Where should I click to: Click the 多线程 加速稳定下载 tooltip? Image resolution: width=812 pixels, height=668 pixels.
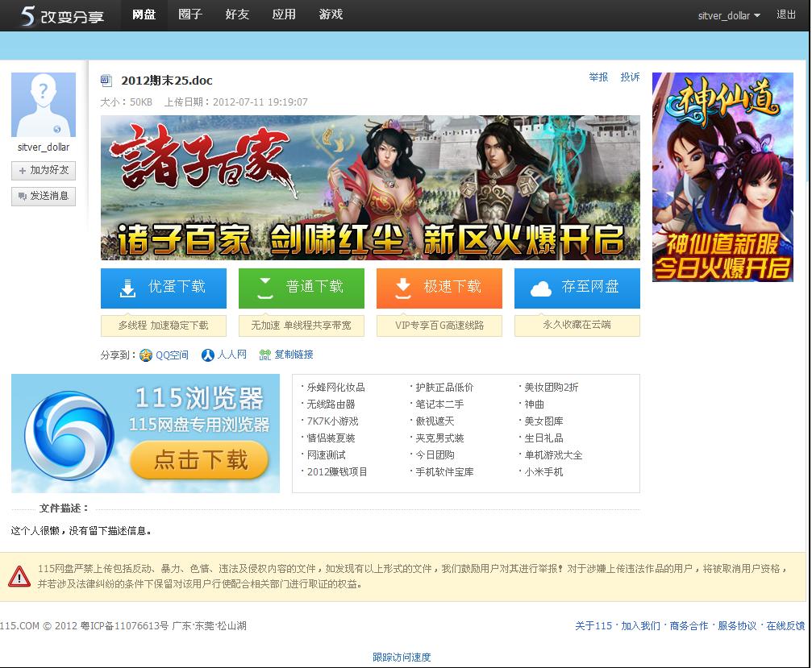164,326
